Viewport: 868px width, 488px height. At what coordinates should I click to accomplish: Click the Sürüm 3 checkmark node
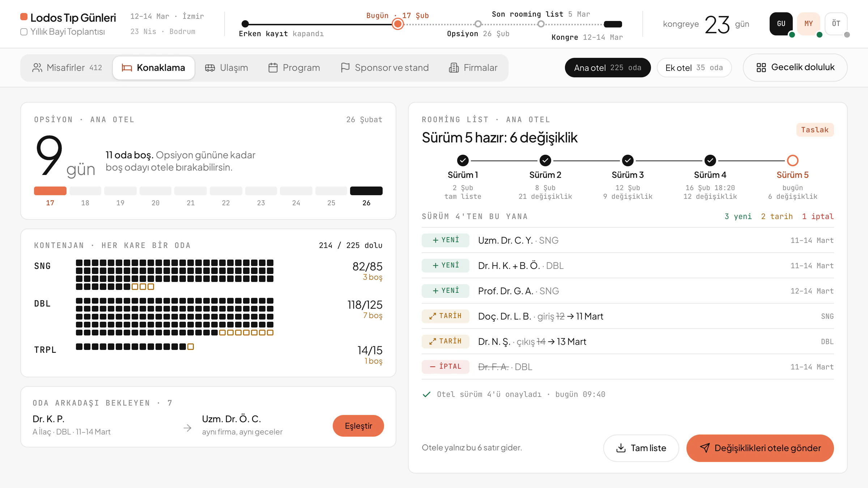click(628, 160)
